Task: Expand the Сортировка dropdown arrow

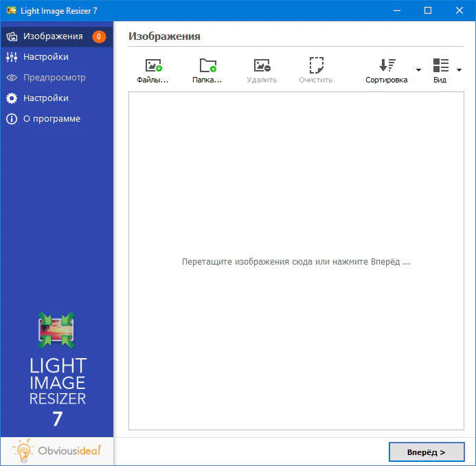Action: click(x=418, y=70)
